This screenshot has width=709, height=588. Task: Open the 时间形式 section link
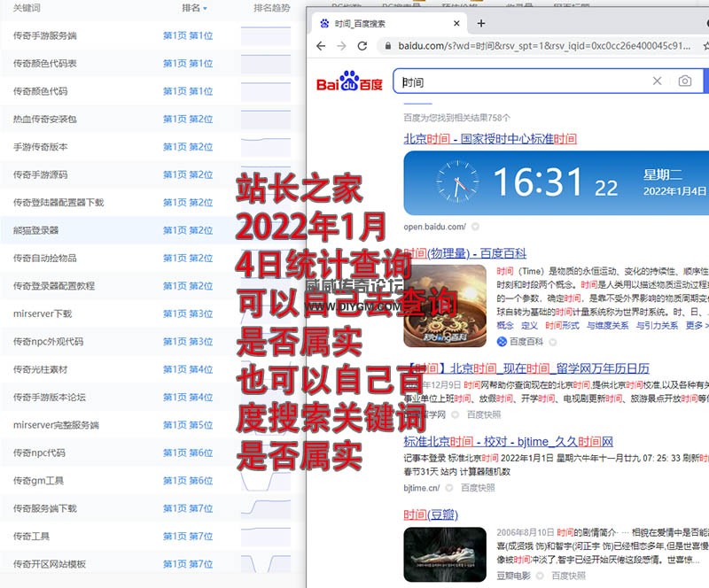[x=562, y=325]
